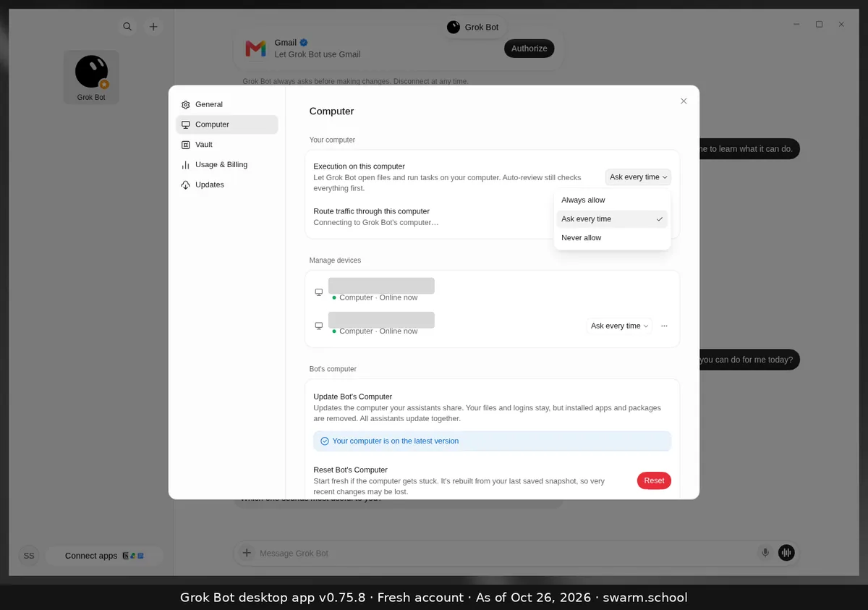The width and height of the screenshot is (868, 610).
Task: Select the Computer settings section
Action: pyautogui.click(x=226, y=124)
